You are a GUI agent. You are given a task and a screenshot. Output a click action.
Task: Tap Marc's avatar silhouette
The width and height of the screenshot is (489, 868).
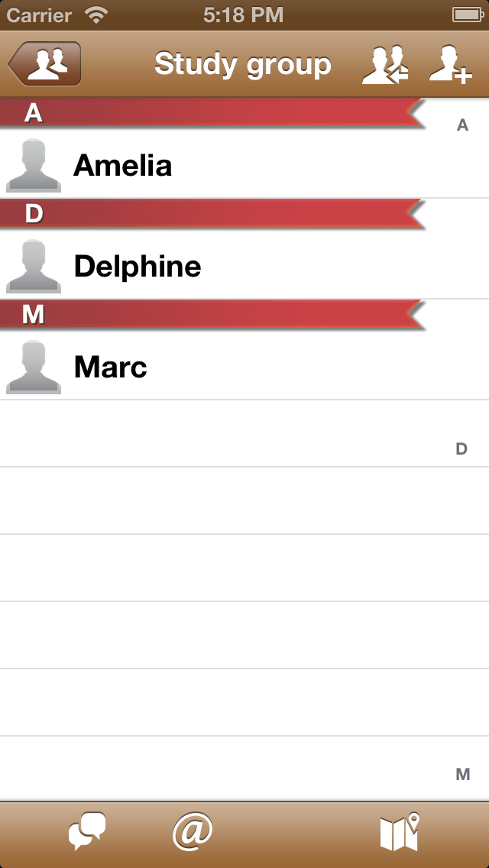[34, 367]
